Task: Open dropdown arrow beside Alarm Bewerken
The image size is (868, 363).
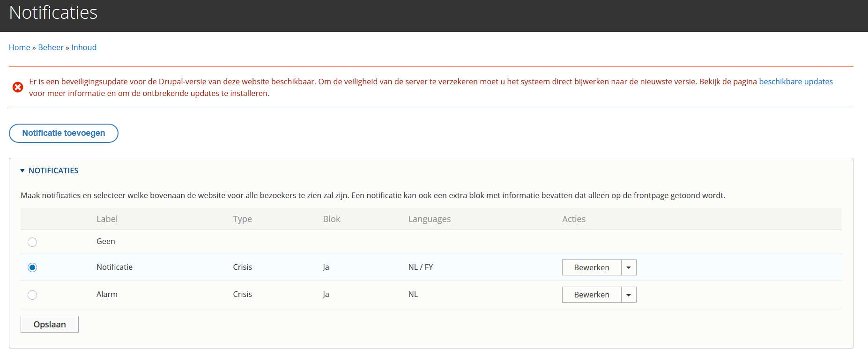Action: click(x=629, y=295)
